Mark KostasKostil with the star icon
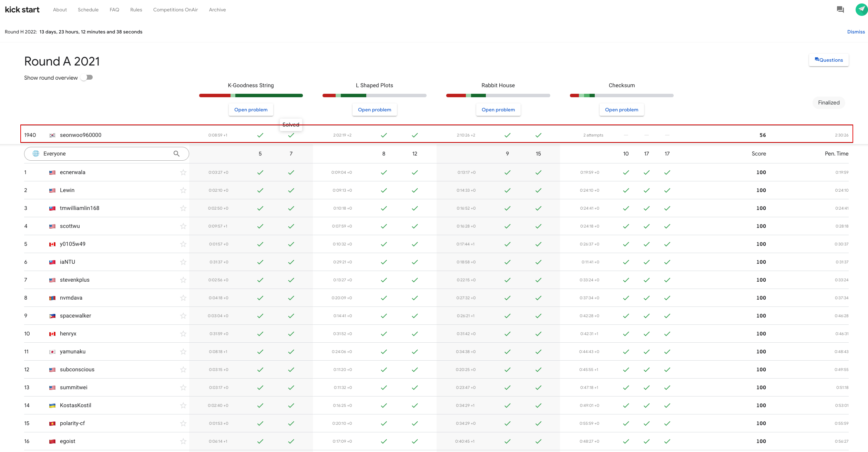Image resolution: width=868 pixels, height=452 pixels. 183,405
